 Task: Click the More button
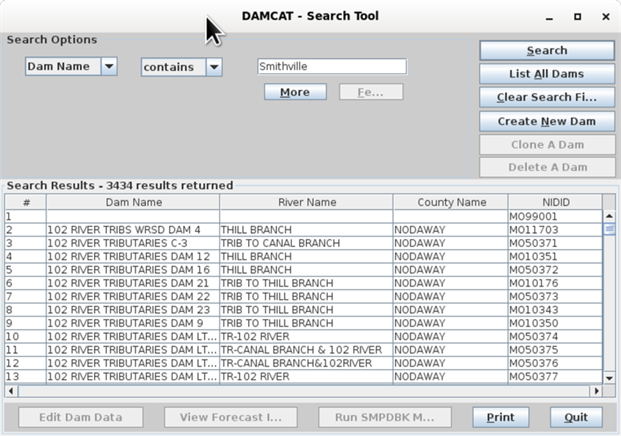(x=295, y=92)
